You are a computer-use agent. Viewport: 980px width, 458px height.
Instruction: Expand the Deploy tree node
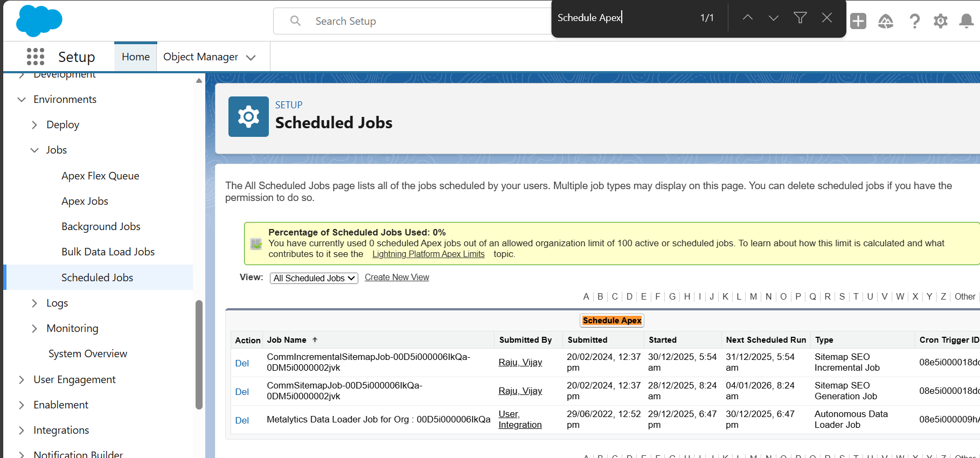(x=34, y=125)
